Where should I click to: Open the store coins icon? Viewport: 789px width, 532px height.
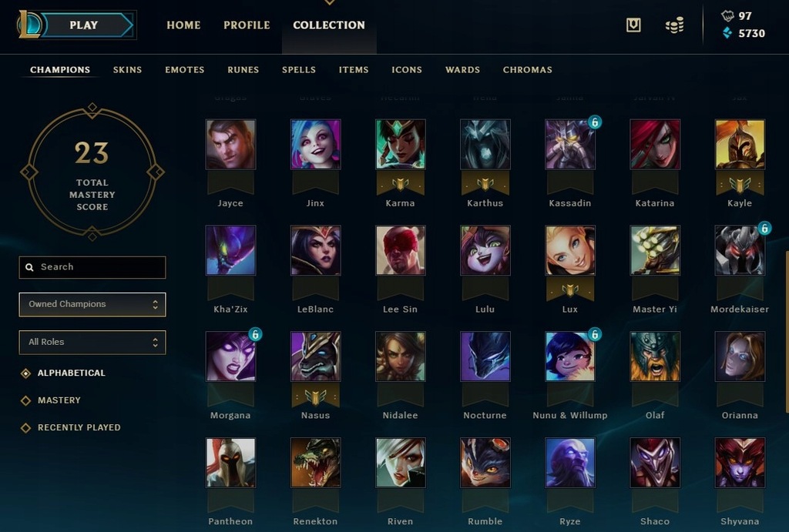click(x=675, y=25)
